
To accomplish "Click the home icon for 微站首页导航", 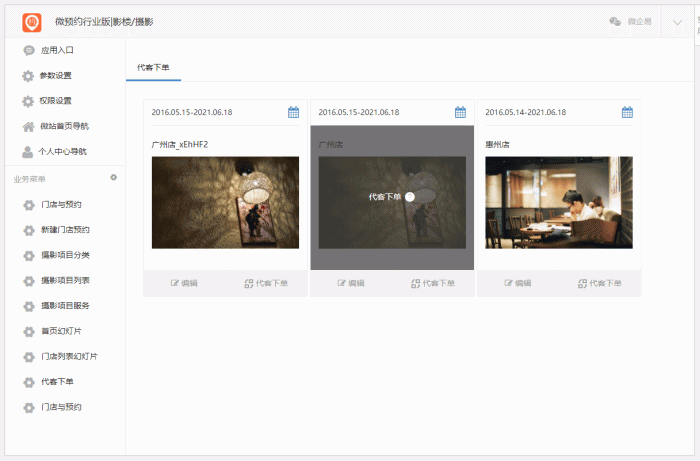I will pyautogui.click(x=28, y=126).
